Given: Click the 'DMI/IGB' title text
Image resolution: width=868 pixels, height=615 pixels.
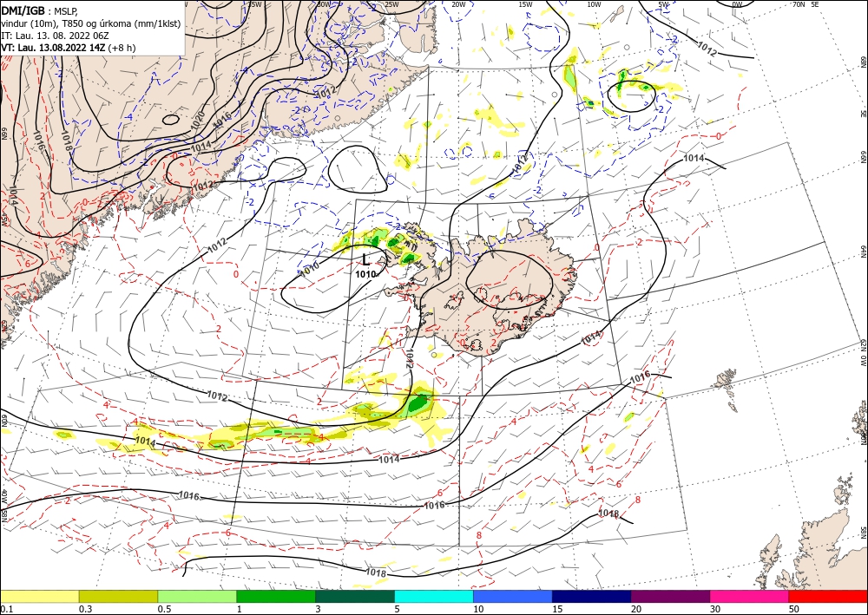Looking at the screenshot, I should tap(23, 10).
